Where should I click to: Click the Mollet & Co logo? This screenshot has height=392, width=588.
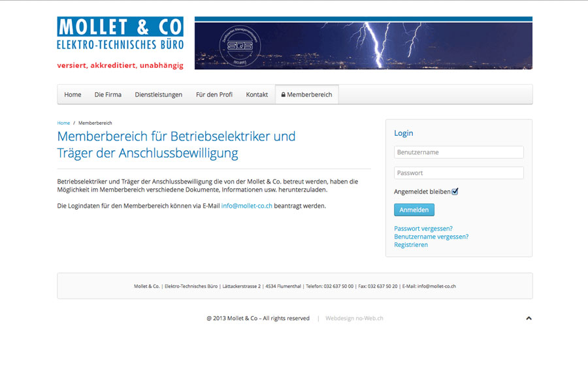tap(120, 34)
